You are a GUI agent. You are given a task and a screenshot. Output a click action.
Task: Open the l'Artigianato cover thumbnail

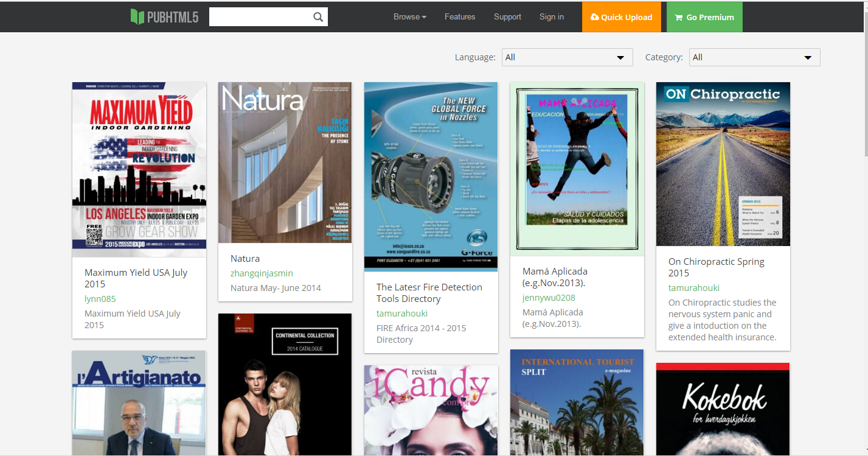pos(139,403)
